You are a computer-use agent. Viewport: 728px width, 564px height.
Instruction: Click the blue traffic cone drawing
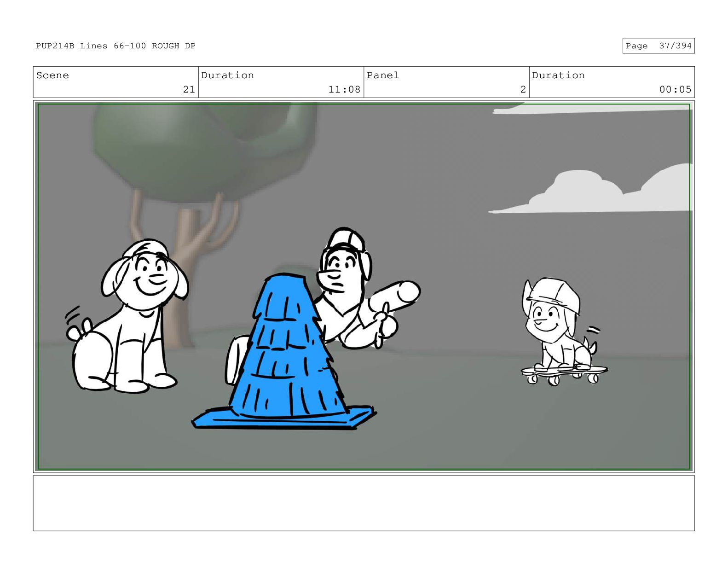pos(284,352)
